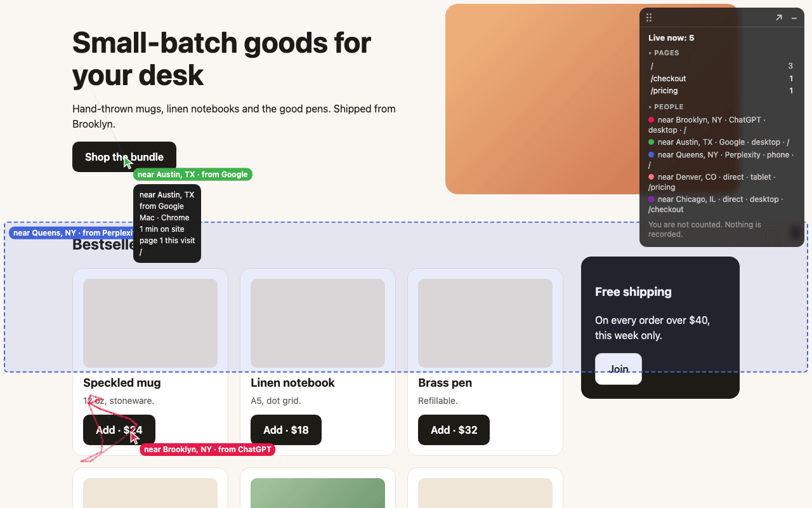Collapse the PEOPLE section
Screen dimensions: 812x508
point(665,107)
